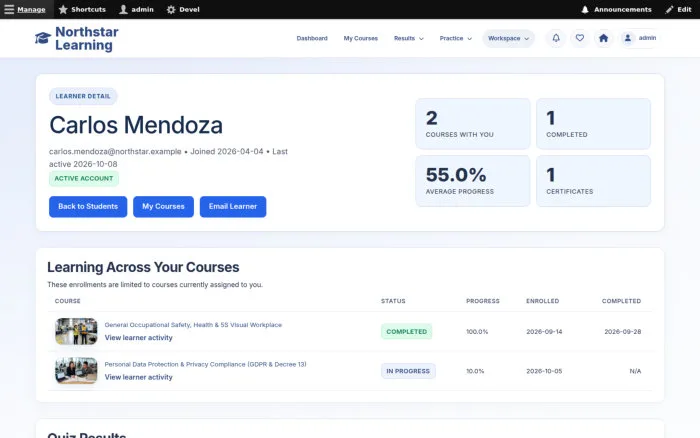
Task: Open the admin account avatar menu
Action: [x=639, y=38]
